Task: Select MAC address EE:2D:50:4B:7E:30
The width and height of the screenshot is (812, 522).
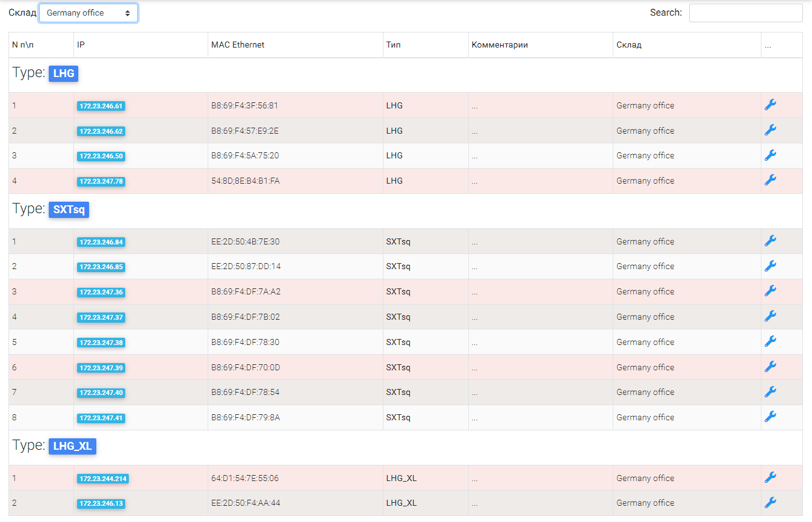Action: 246,241
